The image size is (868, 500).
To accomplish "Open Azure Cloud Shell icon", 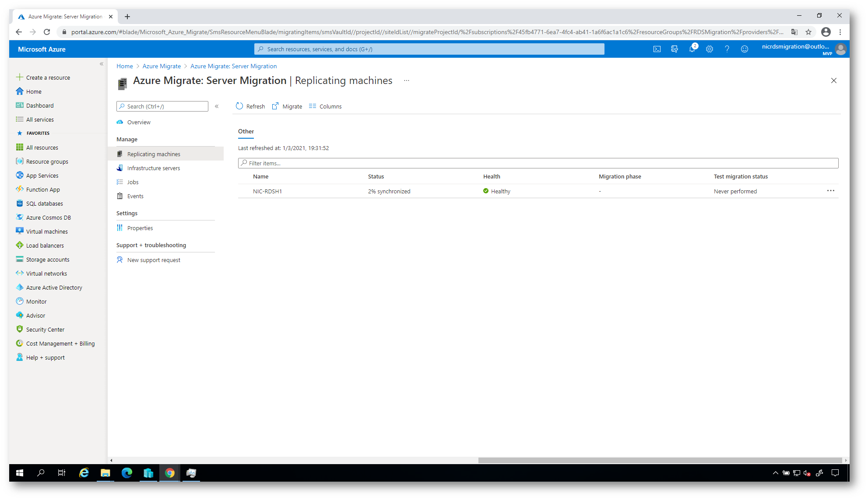I will click(x=657, y=49).
